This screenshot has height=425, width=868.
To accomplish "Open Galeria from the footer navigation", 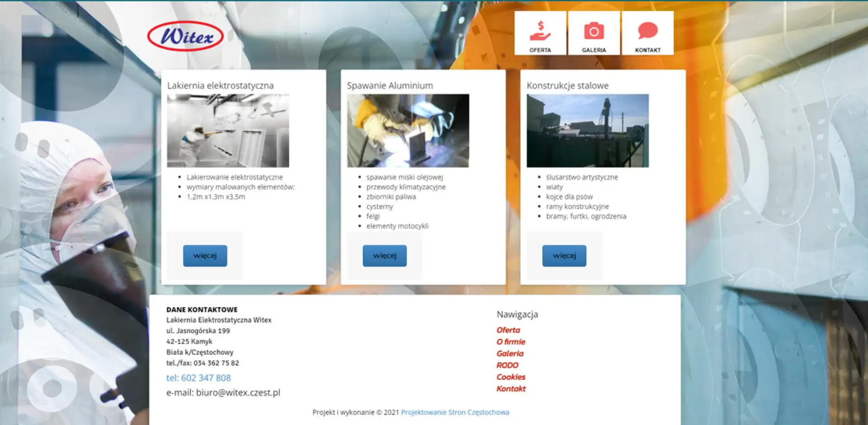I will [510, 353].
